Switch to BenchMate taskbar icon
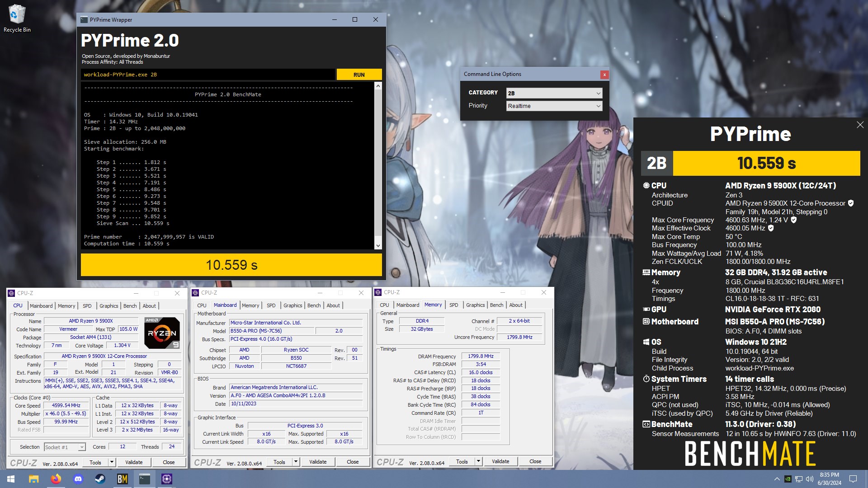The width and height of the screenshot is (868, 488). (x=122, y=479)
